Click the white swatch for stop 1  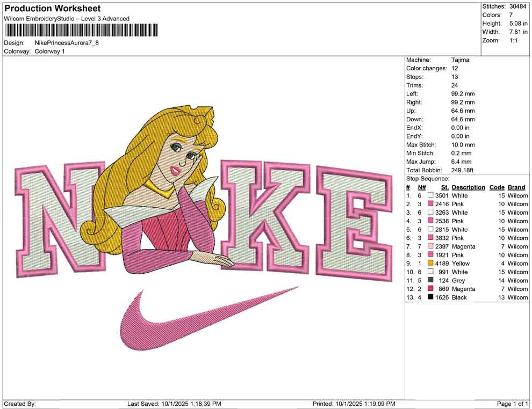(x=430, y=195)
